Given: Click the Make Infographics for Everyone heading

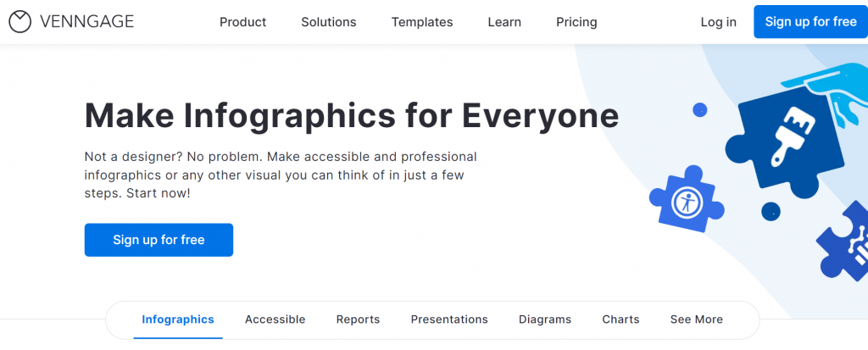Looking at the screenshot, I should pos(352,116).
